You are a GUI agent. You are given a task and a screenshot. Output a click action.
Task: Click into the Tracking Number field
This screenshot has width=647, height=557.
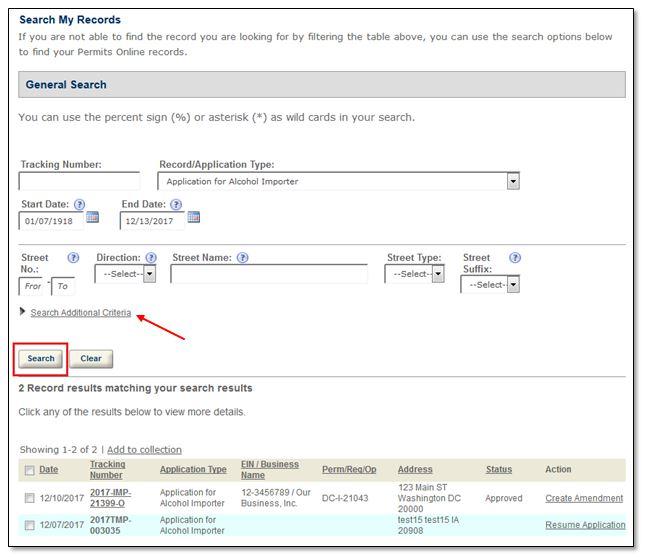click(x=79, y=181)
